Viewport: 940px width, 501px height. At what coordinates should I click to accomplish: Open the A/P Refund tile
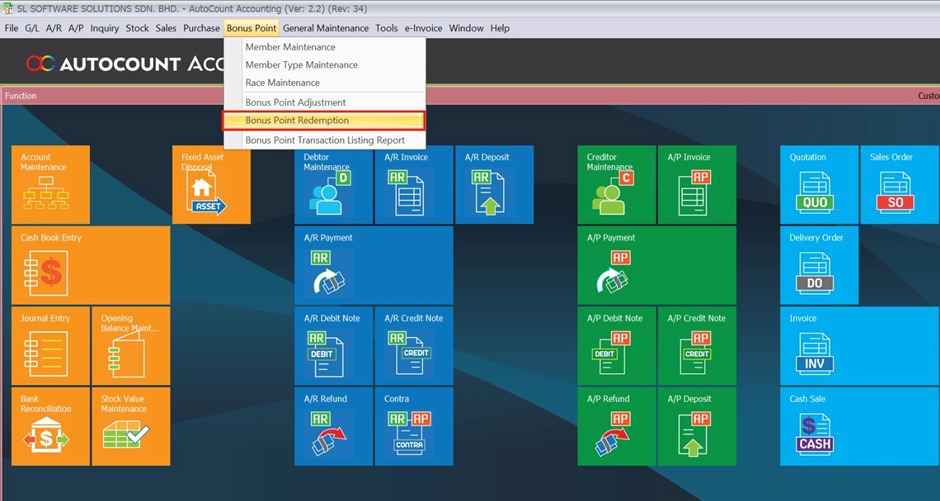pyautogui.click(x=616, y=427)
